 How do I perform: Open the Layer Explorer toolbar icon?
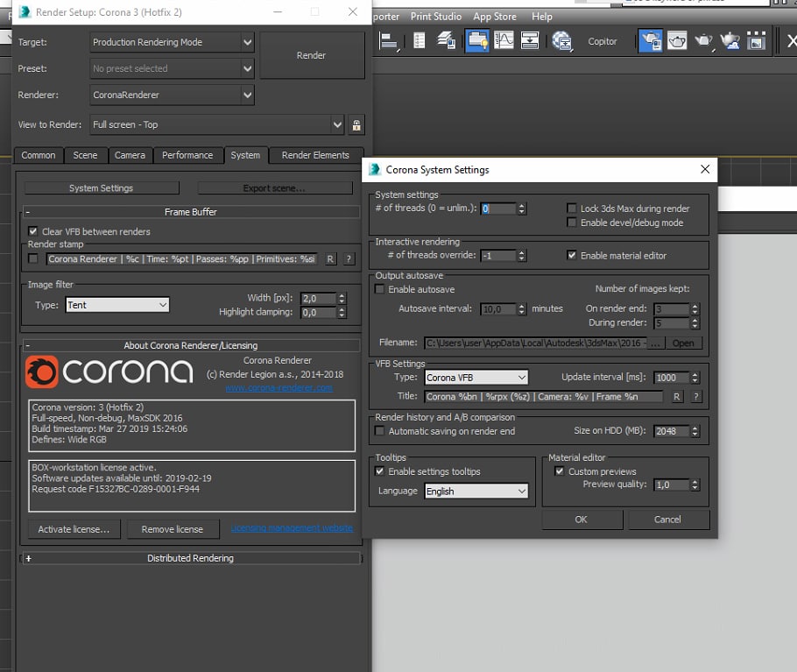[x=447, y=40]
